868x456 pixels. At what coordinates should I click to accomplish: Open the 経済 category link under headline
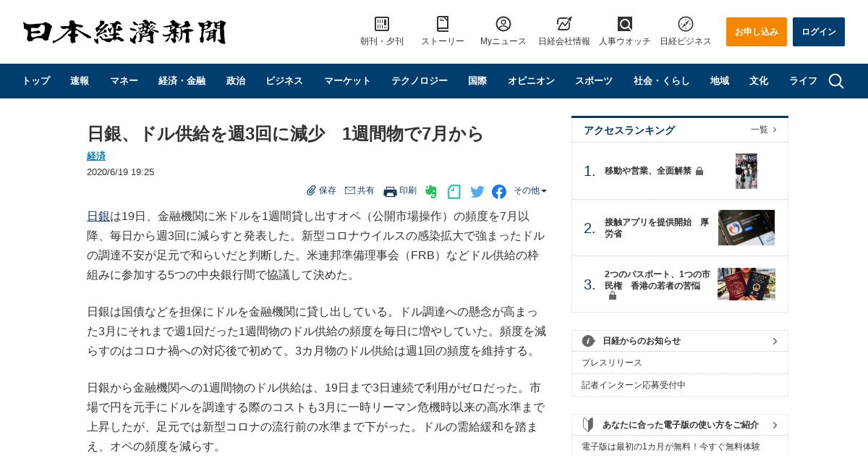[96, 156]
